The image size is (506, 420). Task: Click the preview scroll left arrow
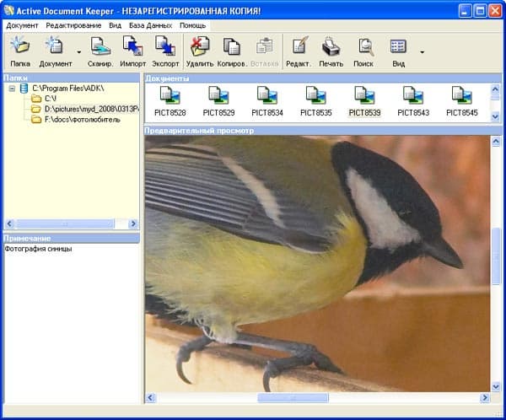click(x=150, y=398)
